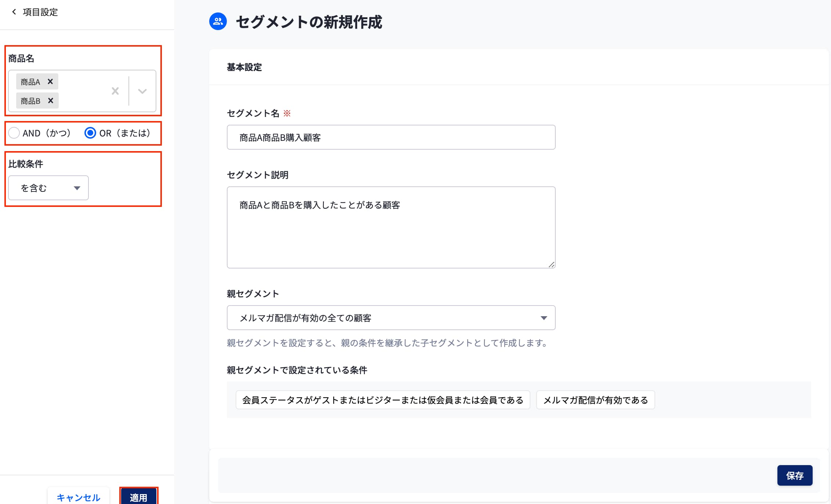This screenshot has width=831, height=504.
Task: Click the 保存 button
Action: (x=795, y=475)
